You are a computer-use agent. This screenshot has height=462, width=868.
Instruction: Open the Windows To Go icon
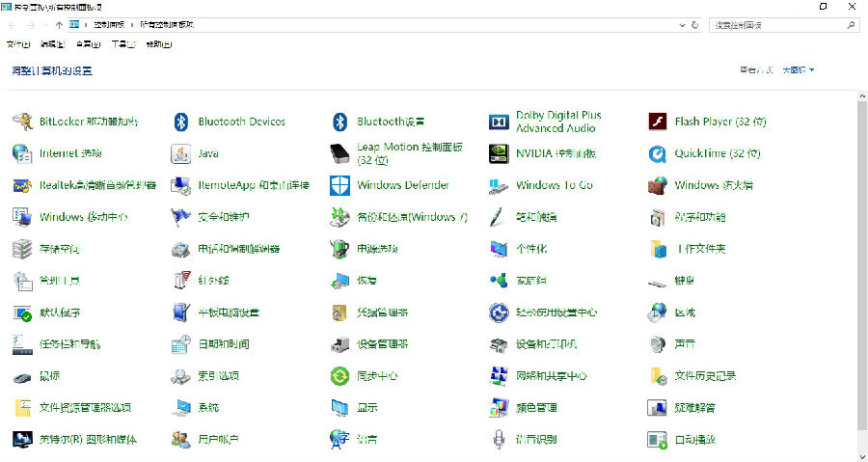499,185
